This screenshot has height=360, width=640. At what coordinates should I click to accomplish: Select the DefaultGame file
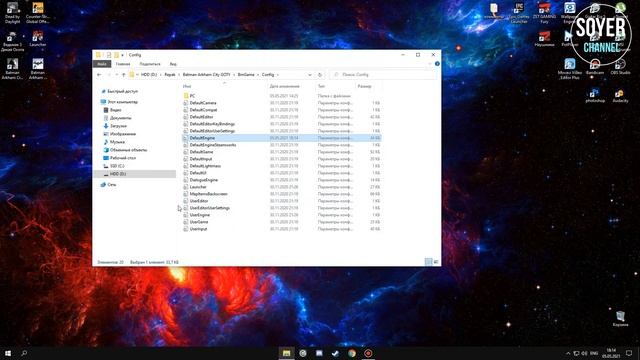click(x=201, y=152)
